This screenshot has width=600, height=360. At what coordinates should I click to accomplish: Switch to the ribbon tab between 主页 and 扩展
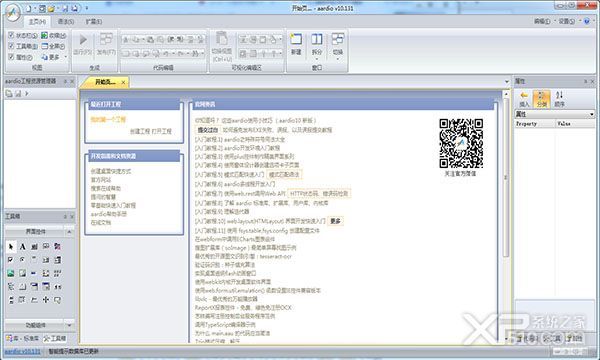point(66,21)
